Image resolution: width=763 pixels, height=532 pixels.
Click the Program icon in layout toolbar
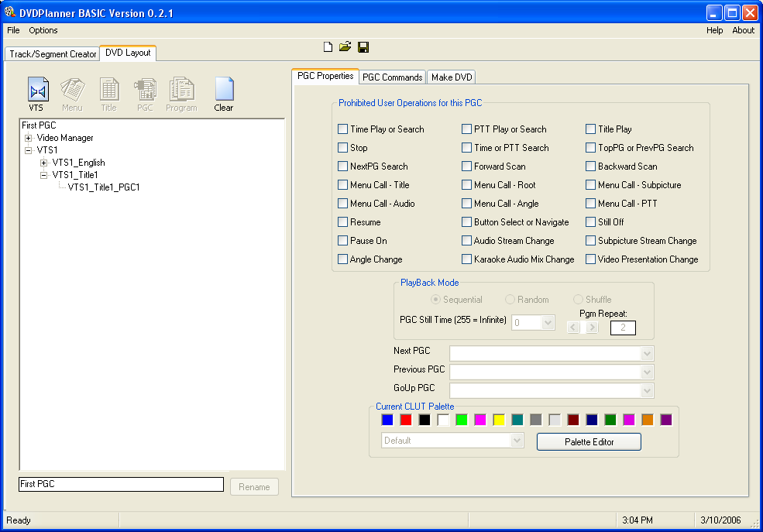181,91
